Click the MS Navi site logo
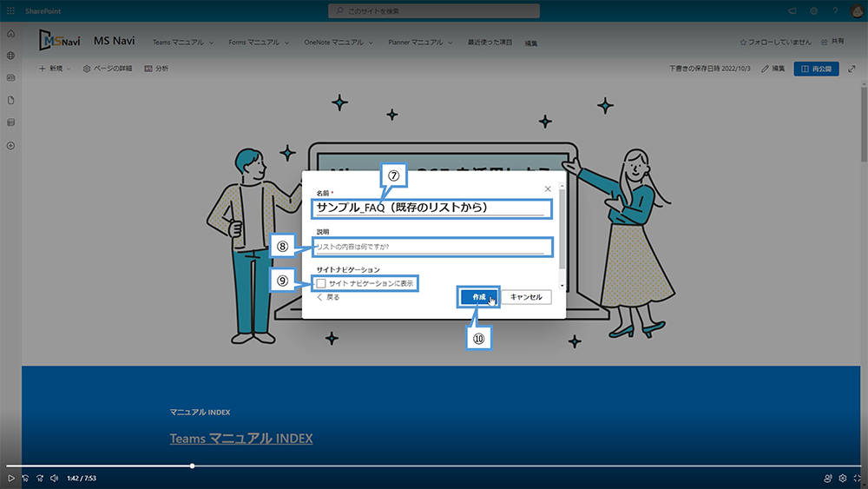Screen dimensions: 868x489 (59, 41)
